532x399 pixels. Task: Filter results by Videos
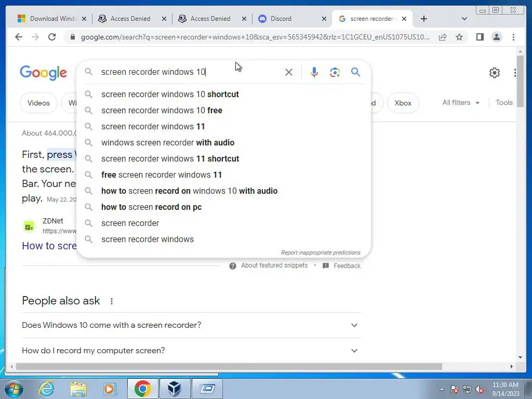point(38,103)
